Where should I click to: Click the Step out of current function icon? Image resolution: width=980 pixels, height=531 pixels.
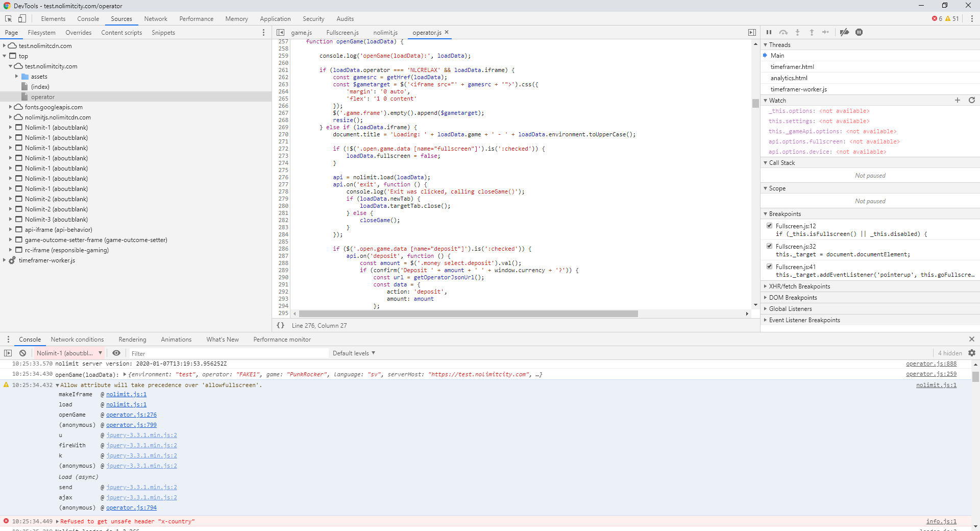tap(812, 32)
